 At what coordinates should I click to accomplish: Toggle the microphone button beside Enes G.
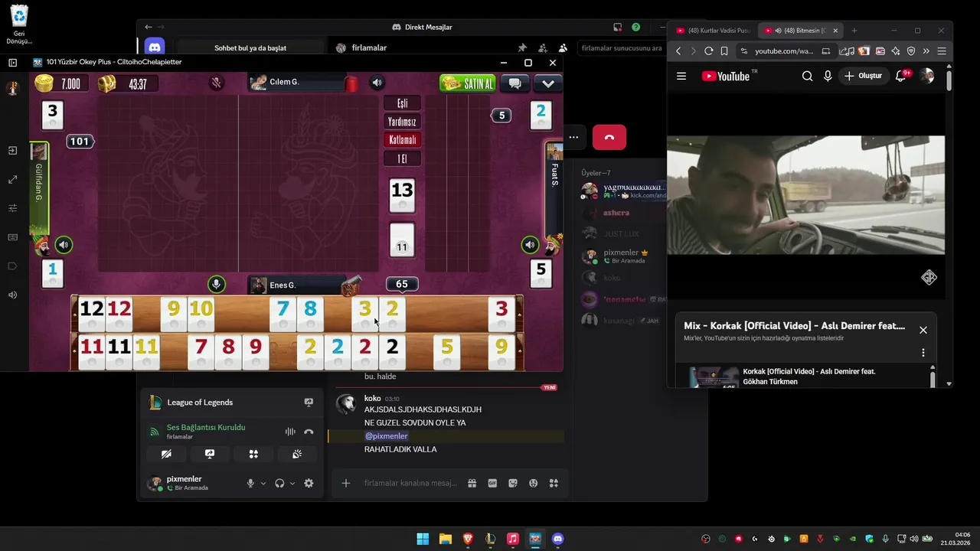[x=217, y=285]
